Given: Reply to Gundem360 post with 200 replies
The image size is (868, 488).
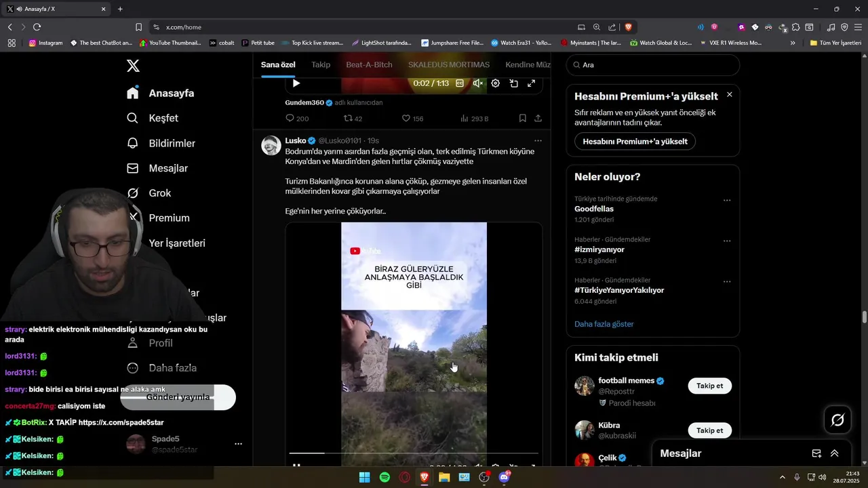Looking at the screenshot, I should [297, 118].
